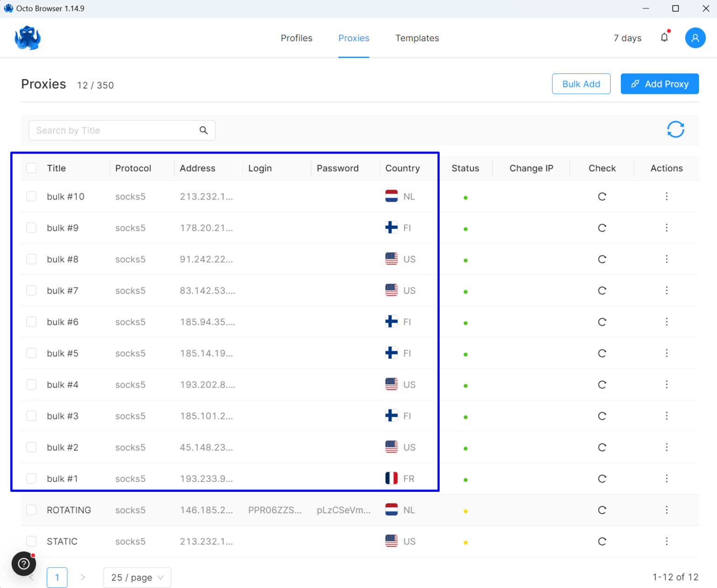The width and height of the screenshot is (717, 588).
Task: Click the previous page chevron
Action: (x=31, y=577)
